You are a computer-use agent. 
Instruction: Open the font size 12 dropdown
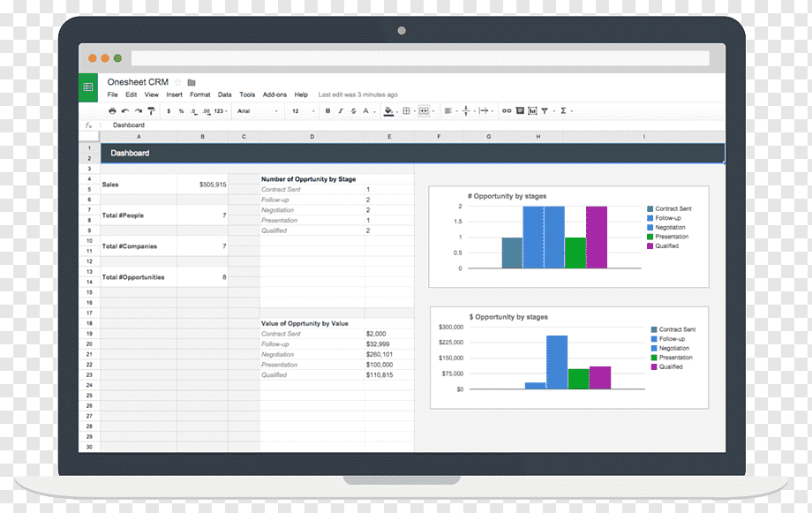point(303,111)
